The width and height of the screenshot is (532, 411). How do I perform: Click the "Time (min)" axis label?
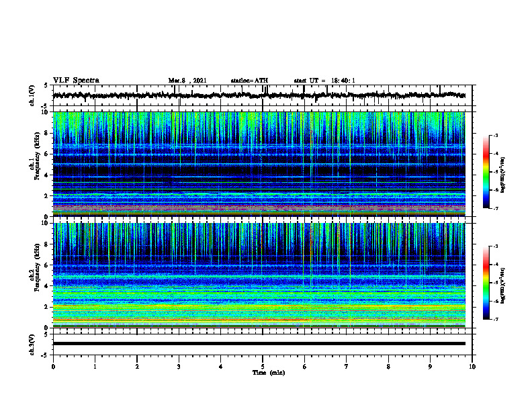pos(269,373)
